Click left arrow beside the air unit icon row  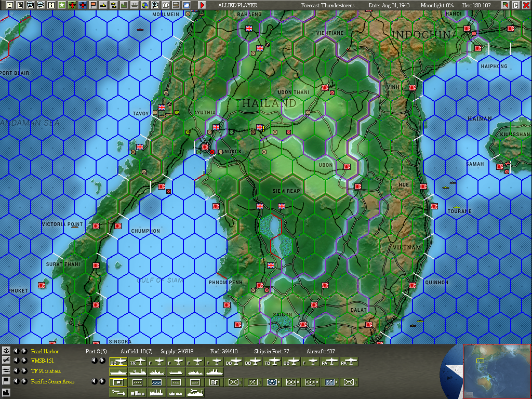(95, 361)
